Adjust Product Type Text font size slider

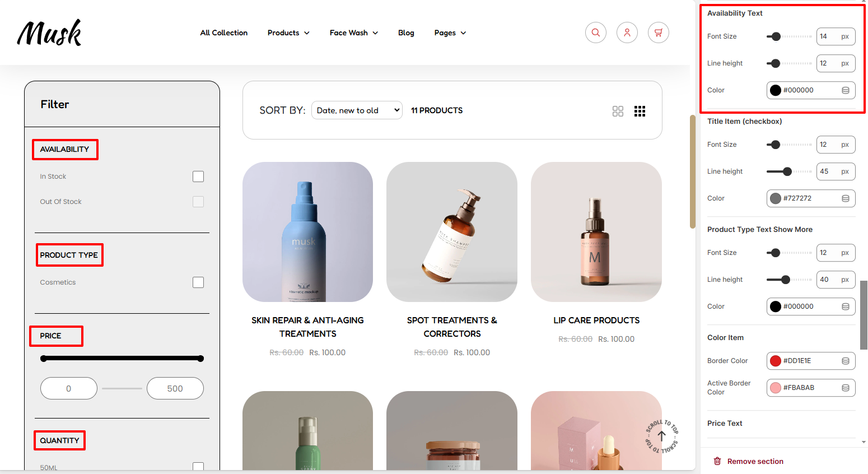775,253
